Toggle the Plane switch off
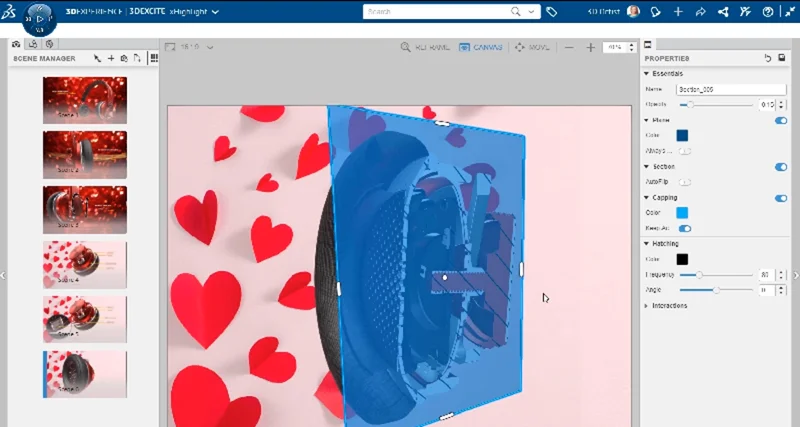 click(x=781, y=120)
